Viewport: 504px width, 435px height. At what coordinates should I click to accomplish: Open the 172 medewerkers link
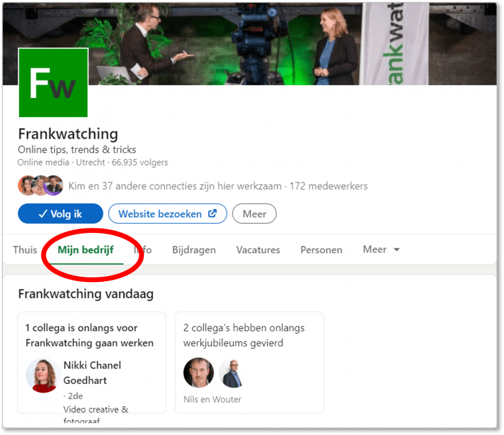329,186
